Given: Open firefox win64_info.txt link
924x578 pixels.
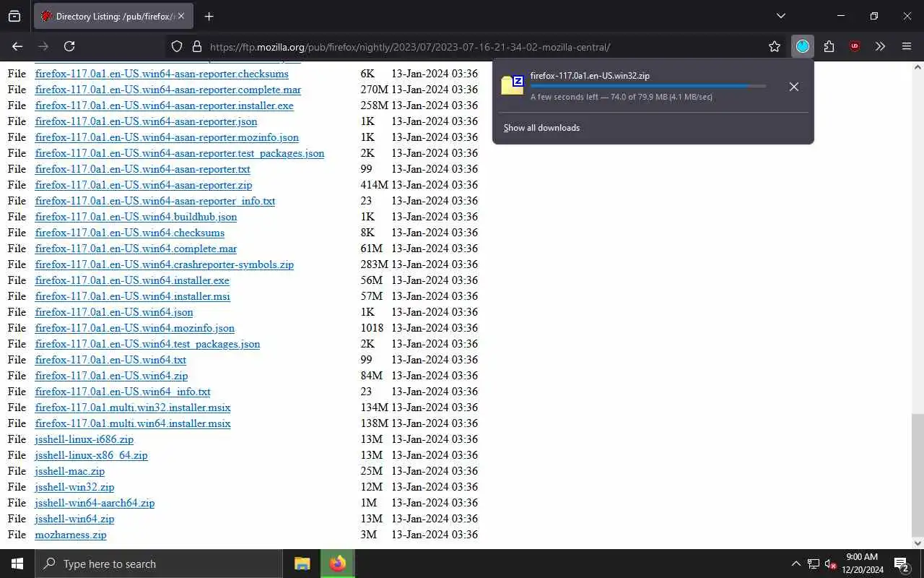Looking at the screenshot, I should pyautogui.click(x=123, y=392).
